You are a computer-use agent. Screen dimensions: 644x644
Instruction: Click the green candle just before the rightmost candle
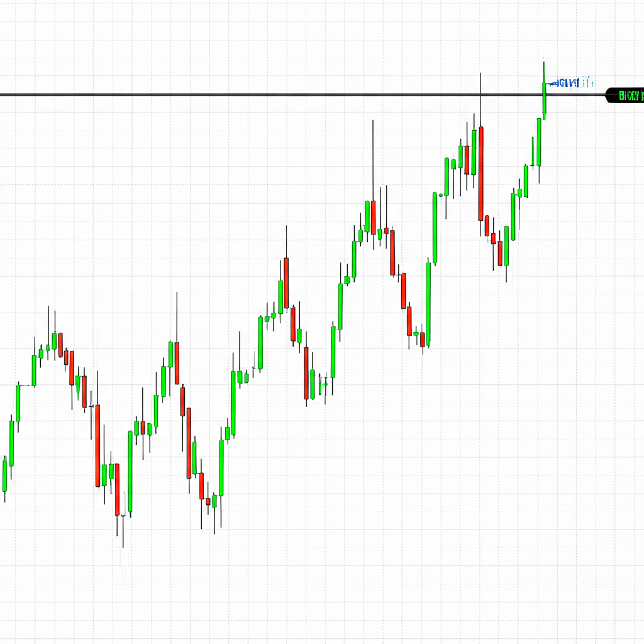point(539,142)
